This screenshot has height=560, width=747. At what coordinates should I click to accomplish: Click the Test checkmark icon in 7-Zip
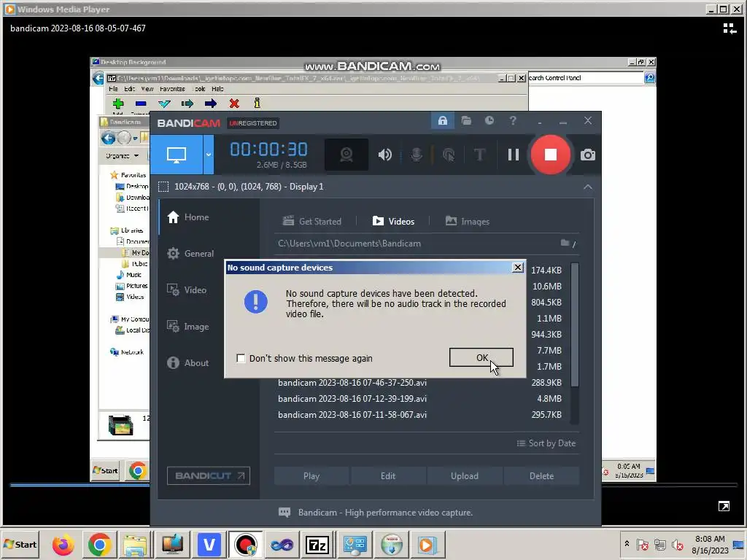164,104
